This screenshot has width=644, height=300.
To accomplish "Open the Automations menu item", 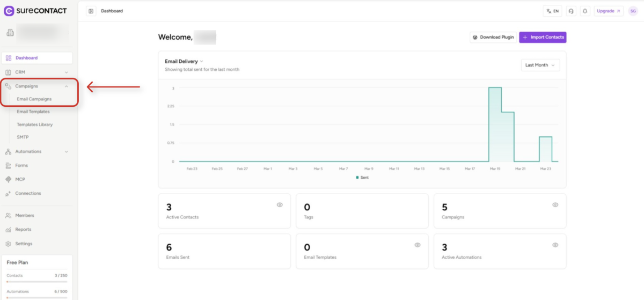I will pyautogui.click(x=37, y=151).
